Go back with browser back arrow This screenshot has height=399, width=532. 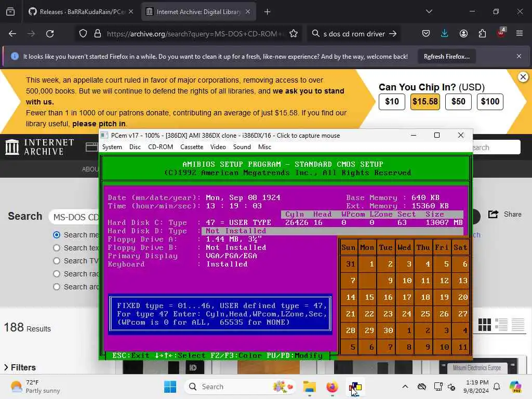(12, 34)
